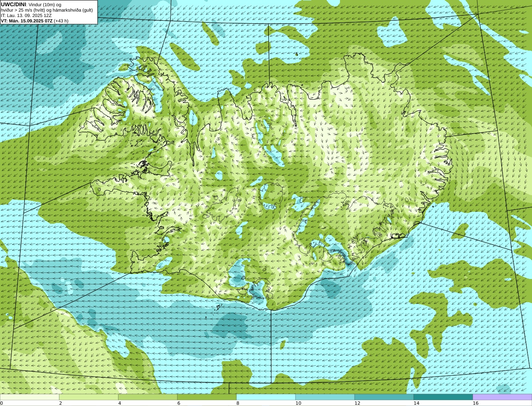532x406 pixels.
Task: Click the legend label "0"
Action: [2, 403]
